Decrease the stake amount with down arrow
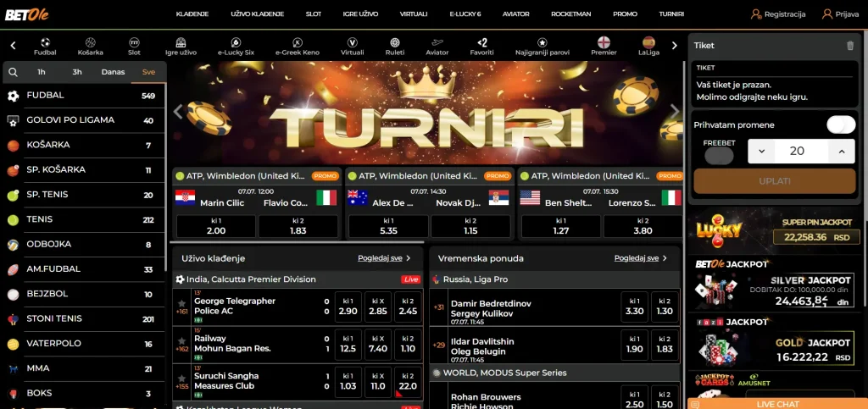868x409 pixels. 761,152
